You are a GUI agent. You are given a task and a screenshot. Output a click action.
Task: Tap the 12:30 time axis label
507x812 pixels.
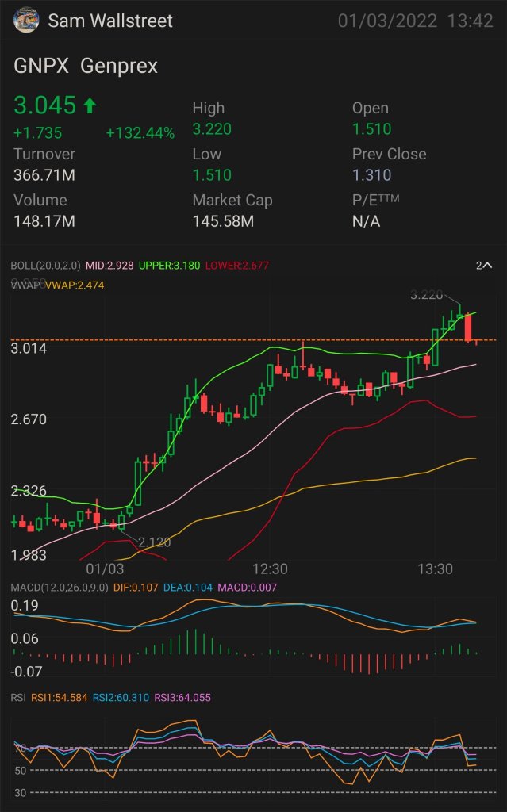click(270, 569)
